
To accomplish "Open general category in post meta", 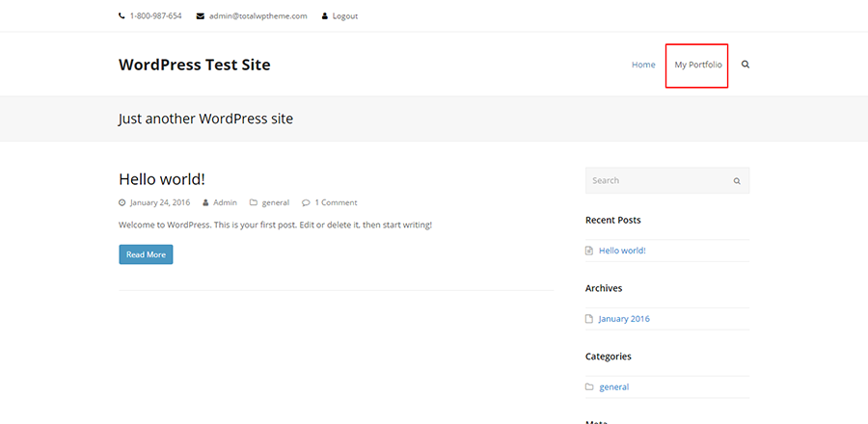I will click(276, 203).
